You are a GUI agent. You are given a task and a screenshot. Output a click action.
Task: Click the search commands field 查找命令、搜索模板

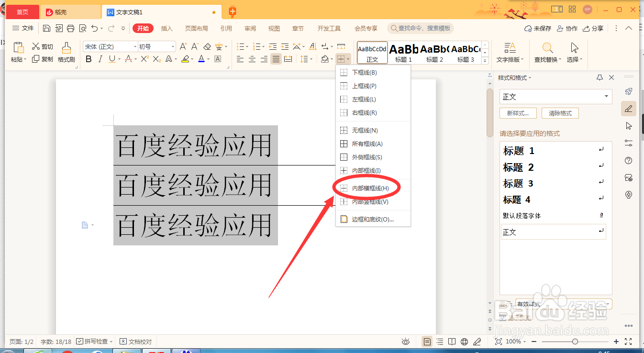pyautogui.click(x=421, y=29)
